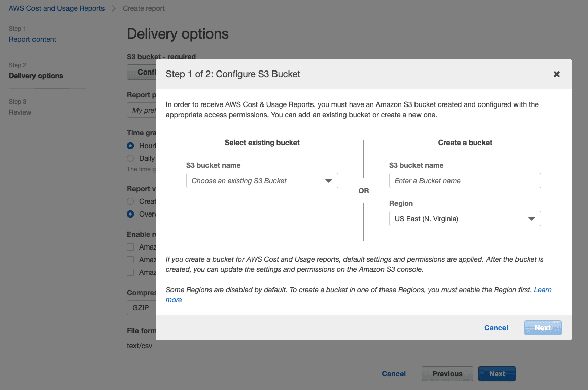This screenshot has width=588, height=390.
Task: Tick the second data integration checkbox
Action: click(x=130, y=260)
